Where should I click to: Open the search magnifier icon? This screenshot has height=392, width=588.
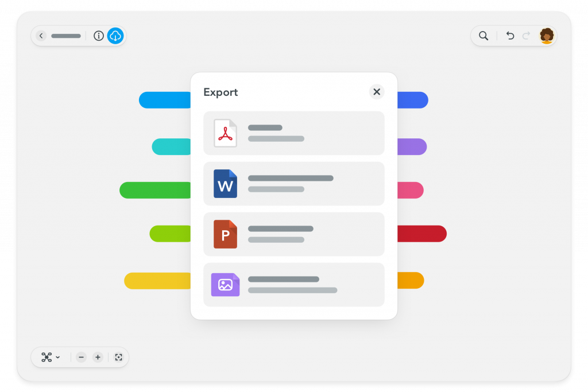(483, 36)
